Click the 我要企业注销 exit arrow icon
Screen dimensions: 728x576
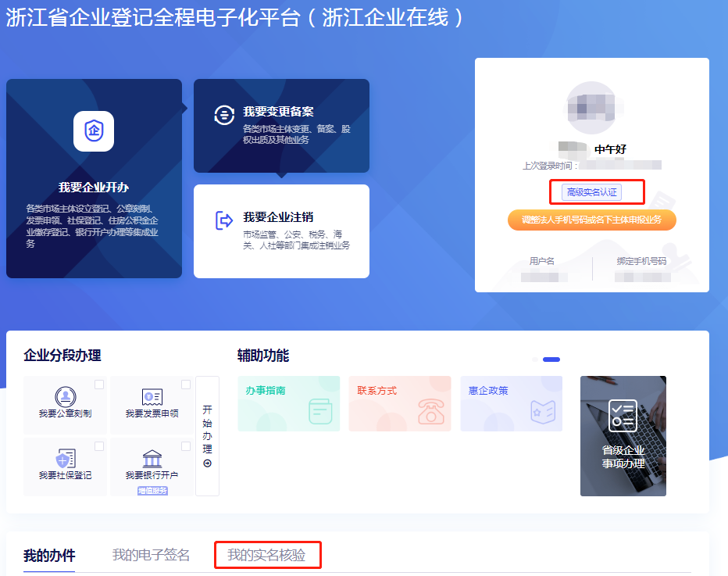pyautogui.click(x=223, y=220)
